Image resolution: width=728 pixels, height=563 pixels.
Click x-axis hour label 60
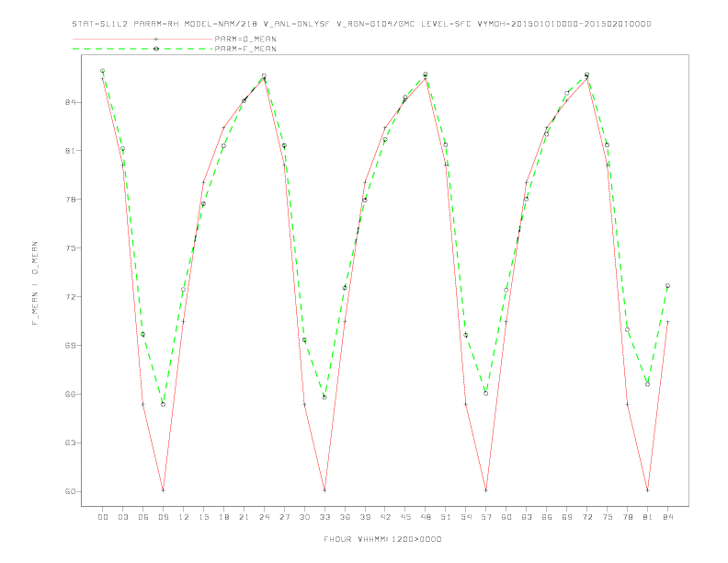coord(506,517)
